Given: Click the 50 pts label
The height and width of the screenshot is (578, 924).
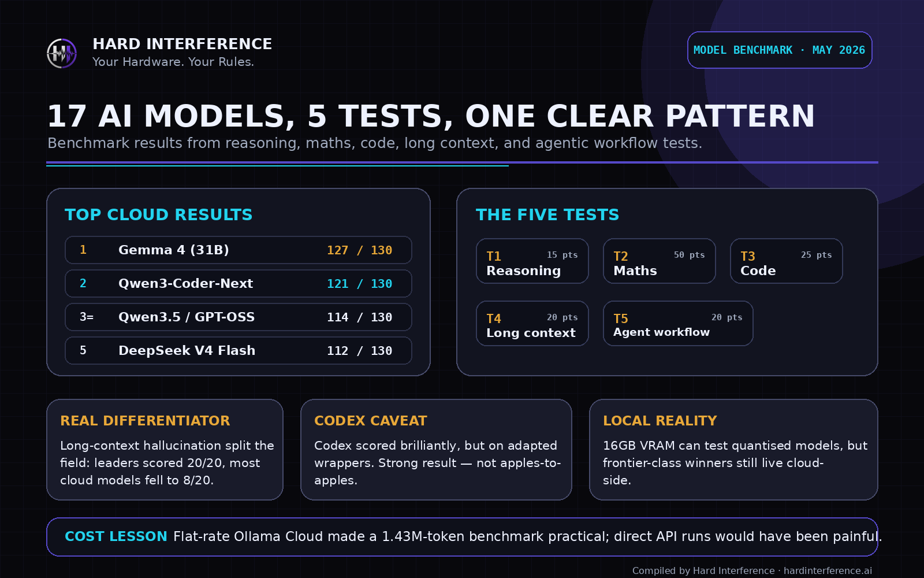Looking at the screenshot, I should 690,255.
